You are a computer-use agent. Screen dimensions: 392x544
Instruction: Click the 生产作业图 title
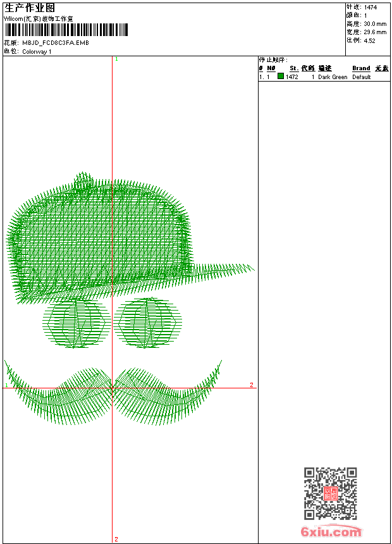(30, 8)
